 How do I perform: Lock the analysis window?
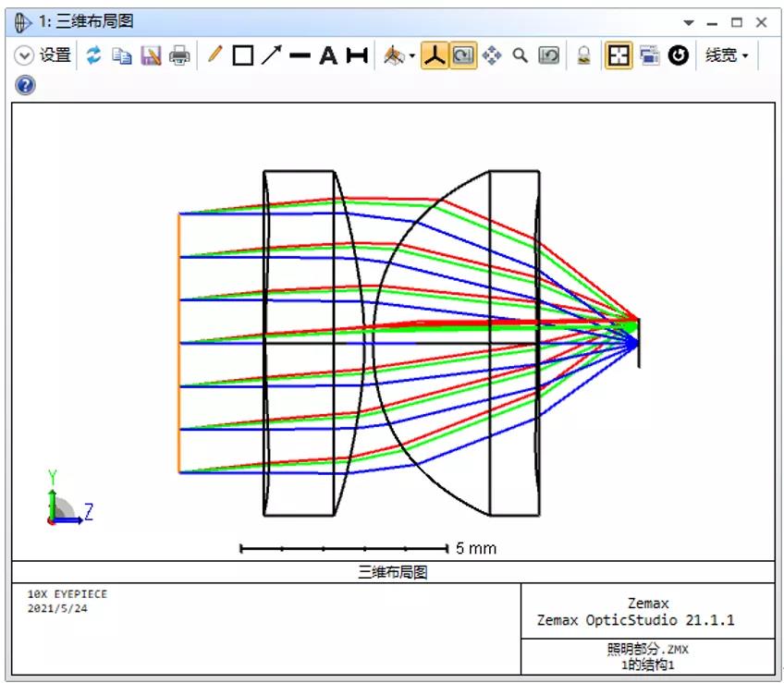583,55
